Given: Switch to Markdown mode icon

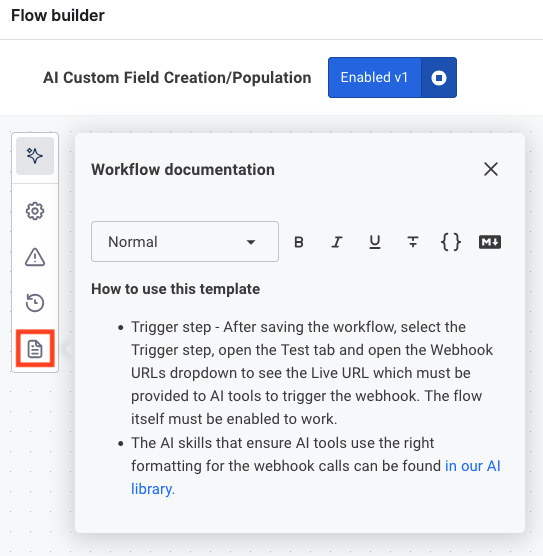Looking at the screenshot, I should point(490,242).
